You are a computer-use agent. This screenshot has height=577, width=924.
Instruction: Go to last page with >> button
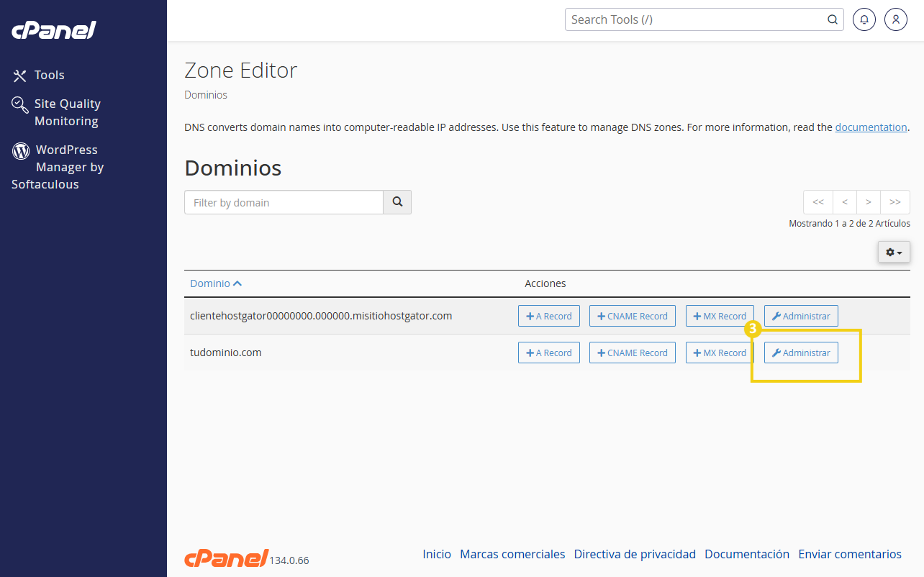coord(895,202)
